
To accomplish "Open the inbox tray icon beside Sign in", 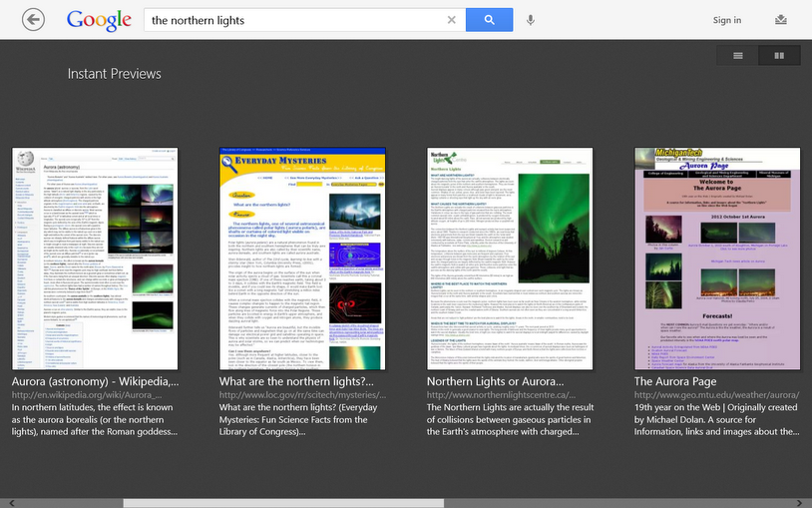I will [780, 20].
